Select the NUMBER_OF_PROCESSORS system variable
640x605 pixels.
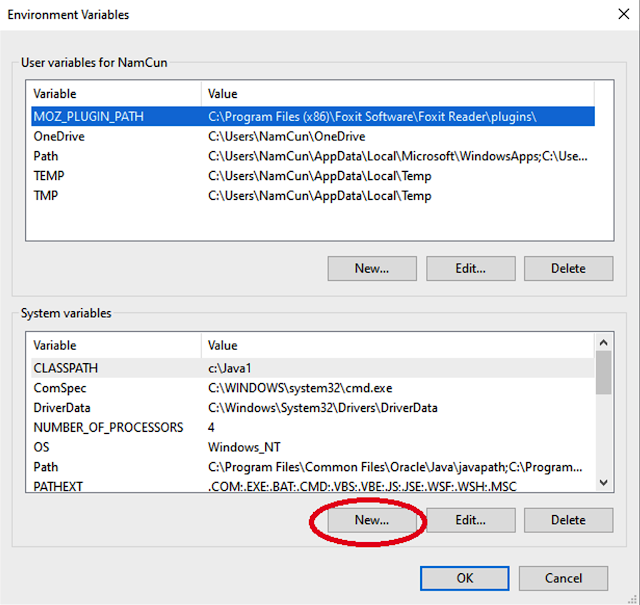tap(313, 427)
